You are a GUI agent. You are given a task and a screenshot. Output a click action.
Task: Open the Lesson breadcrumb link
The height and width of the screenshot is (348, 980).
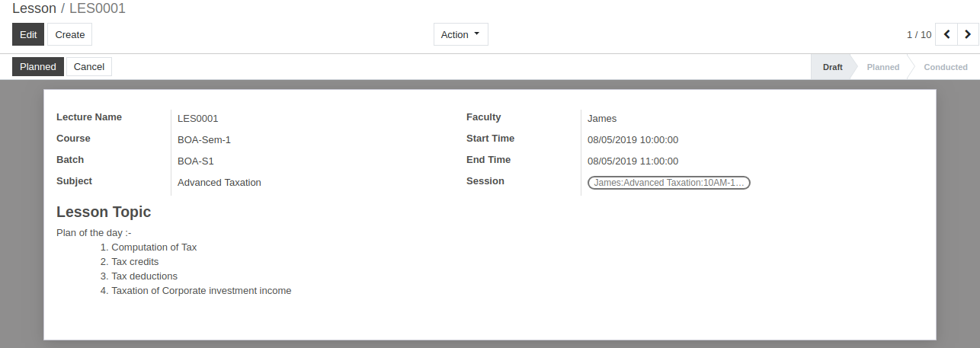point(34,8)
